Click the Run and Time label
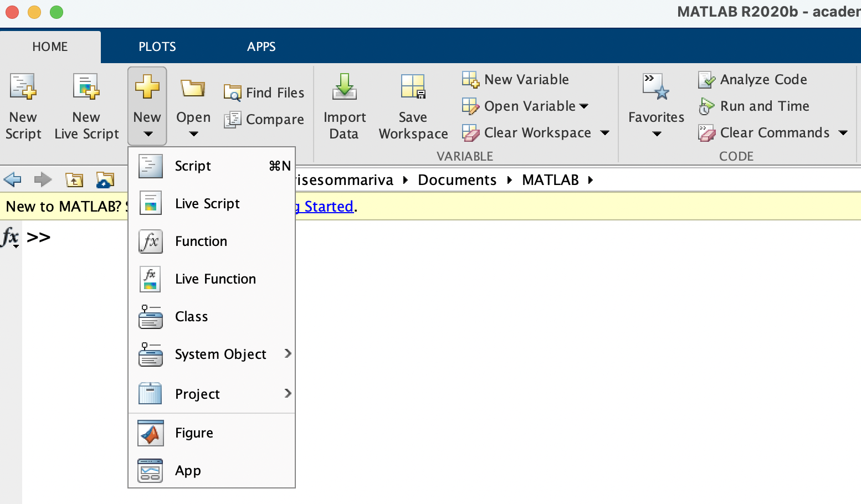This screenshot has width=861, height=504. tap(765, 106)
